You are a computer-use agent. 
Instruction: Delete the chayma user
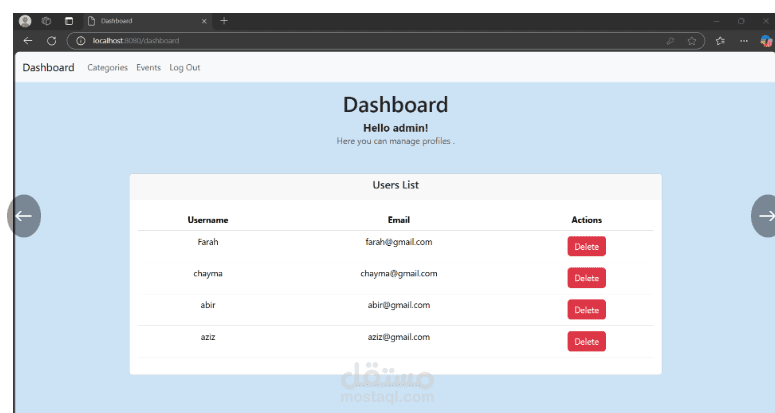click(586, 278)
